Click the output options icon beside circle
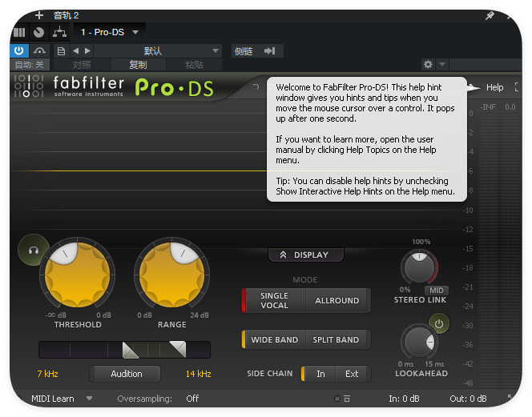Image resolution: width=532 pixels, height=417 pixels. [347, 399]
